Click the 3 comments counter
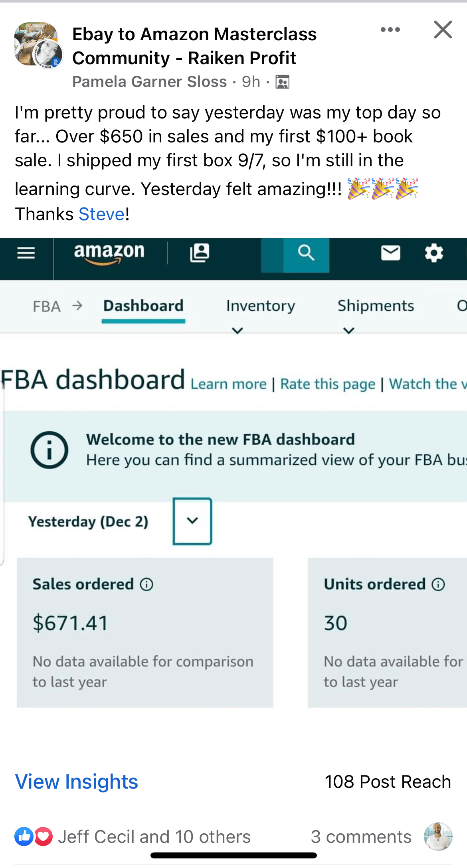Viewport: 467px width, 868px height. pyautogui.click(x=360, y=836)
